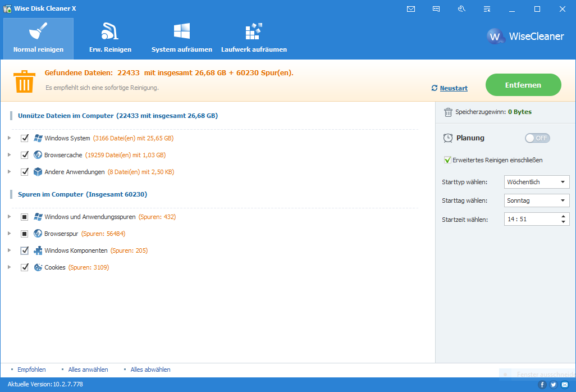This screenshot has width=576, height=392.
Task: Open the feedback chat icon in title bar
Action: [436, 9]
